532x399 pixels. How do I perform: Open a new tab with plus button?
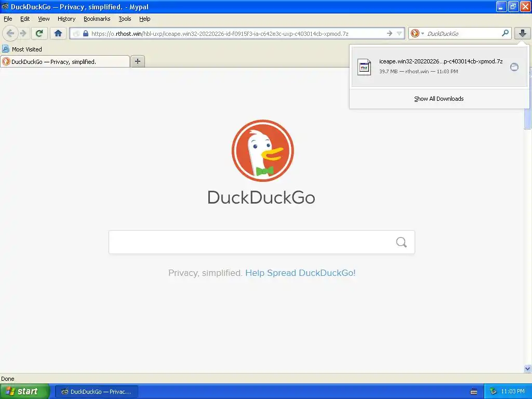[x=137, y=61]
